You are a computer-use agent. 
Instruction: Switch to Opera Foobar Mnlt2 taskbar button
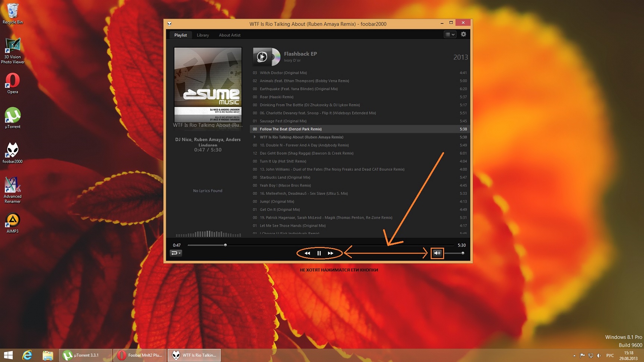(140, 355)
